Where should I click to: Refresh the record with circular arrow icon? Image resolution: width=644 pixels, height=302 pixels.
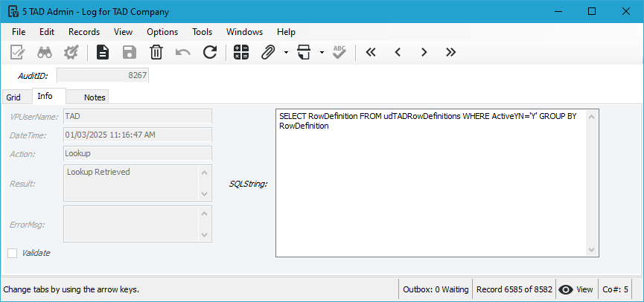(x=210, y=53)
